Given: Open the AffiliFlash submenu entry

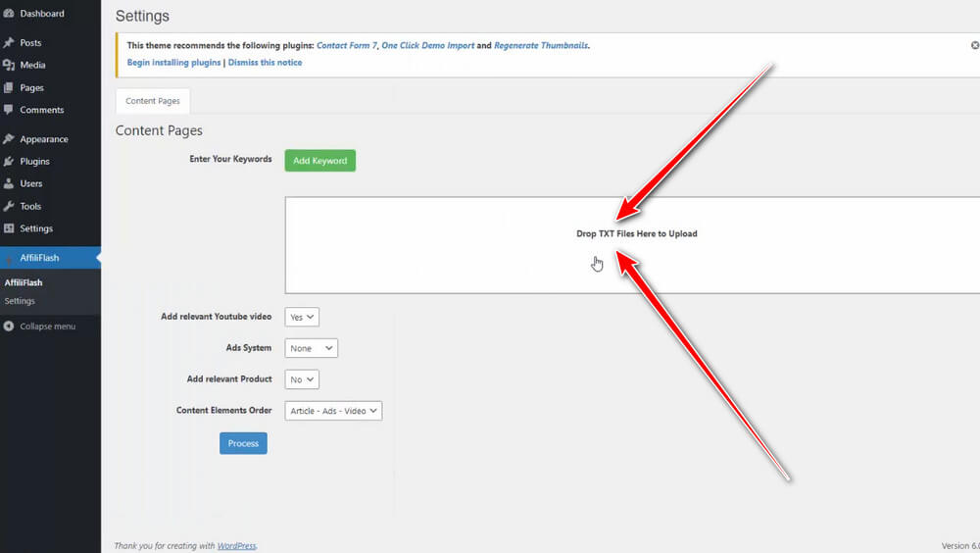Looking at the screenshot, I should 24,282.
